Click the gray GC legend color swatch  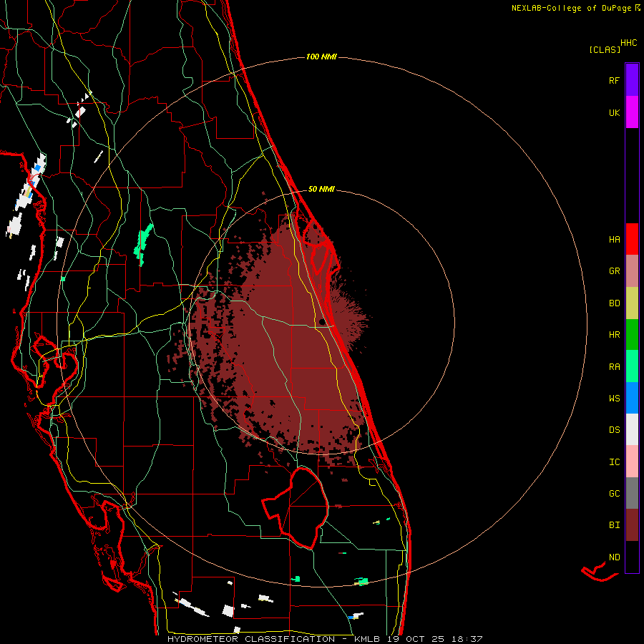tap(632, 493)
